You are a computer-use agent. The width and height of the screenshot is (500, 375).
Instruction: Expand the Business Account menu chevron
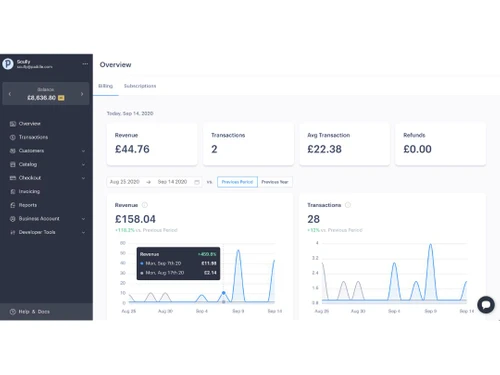[83, 219]
